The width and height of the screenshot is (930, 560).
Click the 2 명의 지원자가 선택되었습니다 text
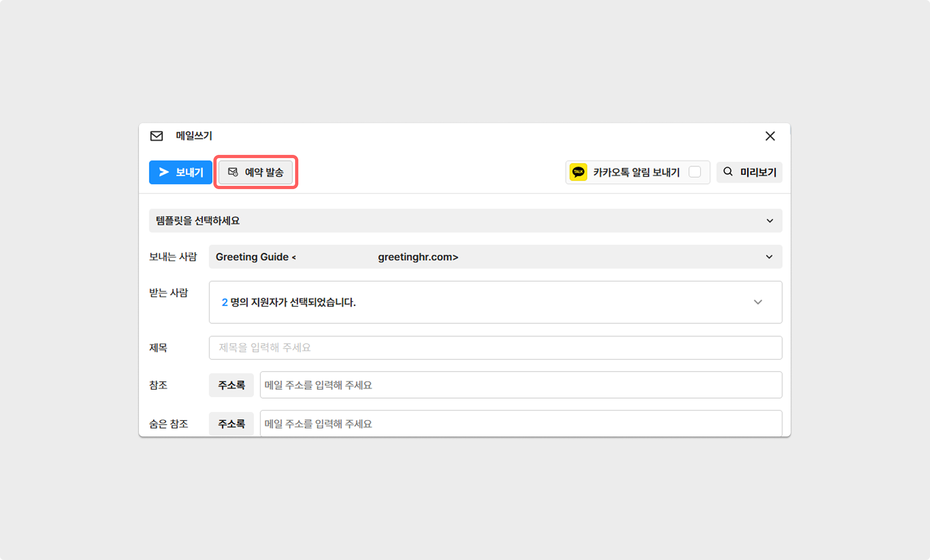pos(289,302)
